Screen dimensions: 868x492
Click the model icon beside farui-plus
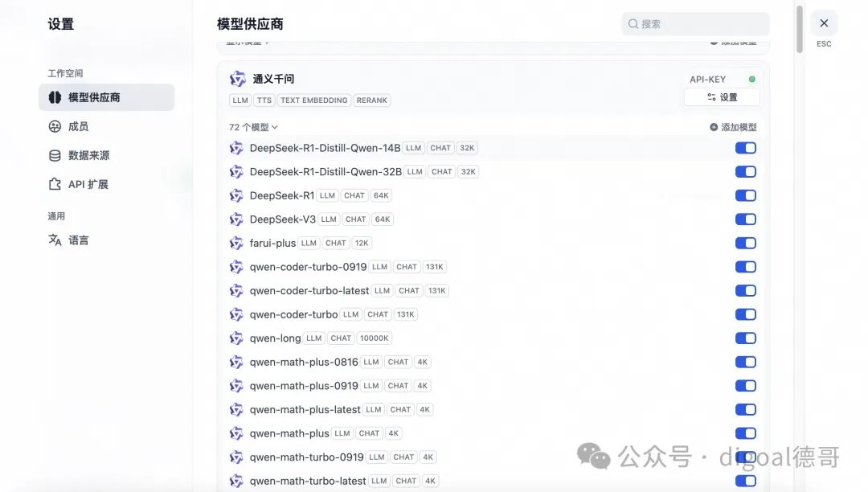pyautogui.click(x=236, y=243)
